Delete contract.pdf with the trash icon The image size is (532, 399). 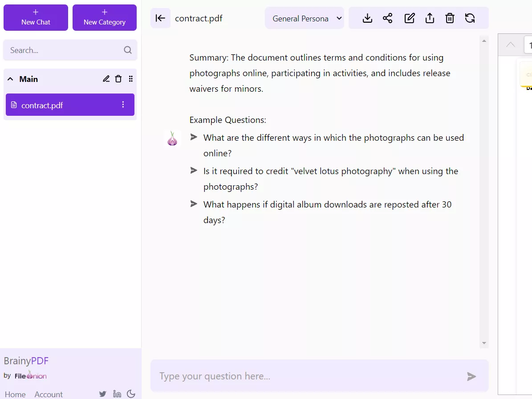tap(450, 18)
